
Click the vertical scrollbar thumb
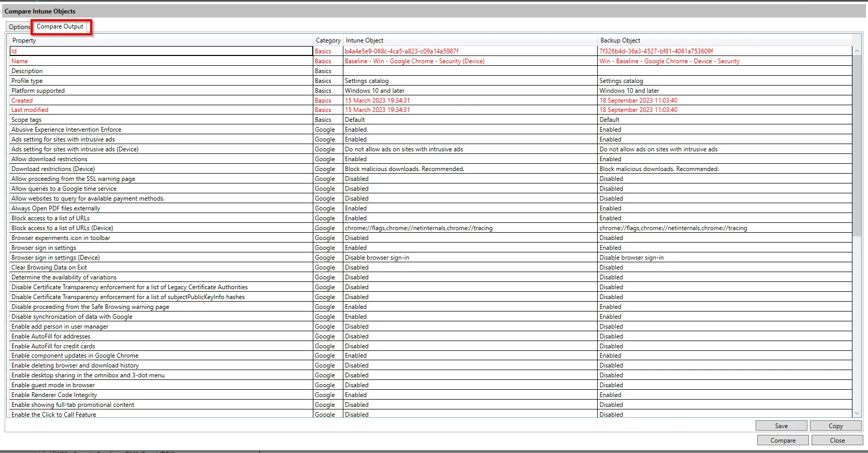click(x=857, y=145)
